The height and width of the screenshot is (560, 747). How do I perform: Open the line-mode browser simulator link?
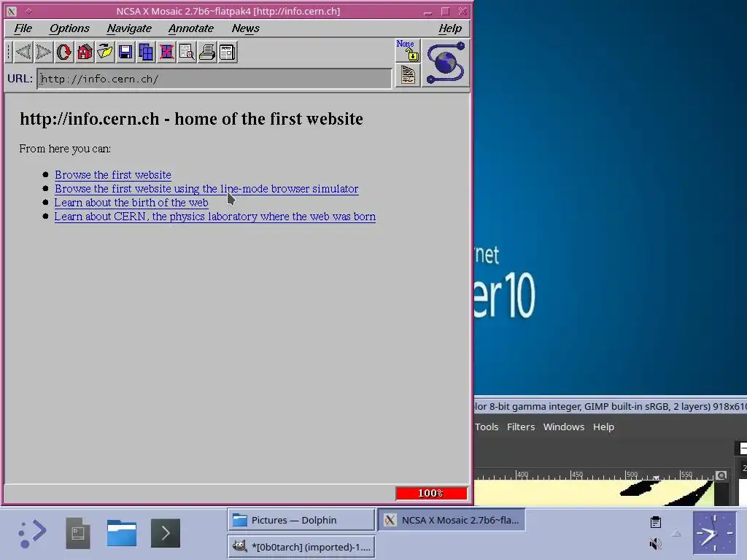pos(206,189)
